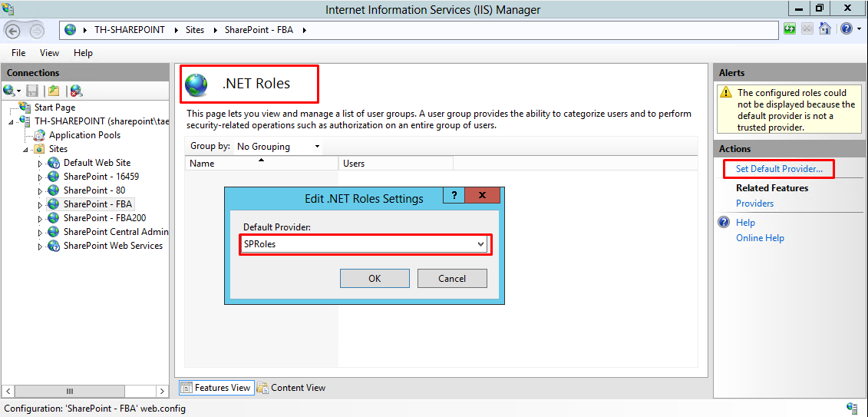
Task: Switch to Features View tab
Action: [216, 388]
